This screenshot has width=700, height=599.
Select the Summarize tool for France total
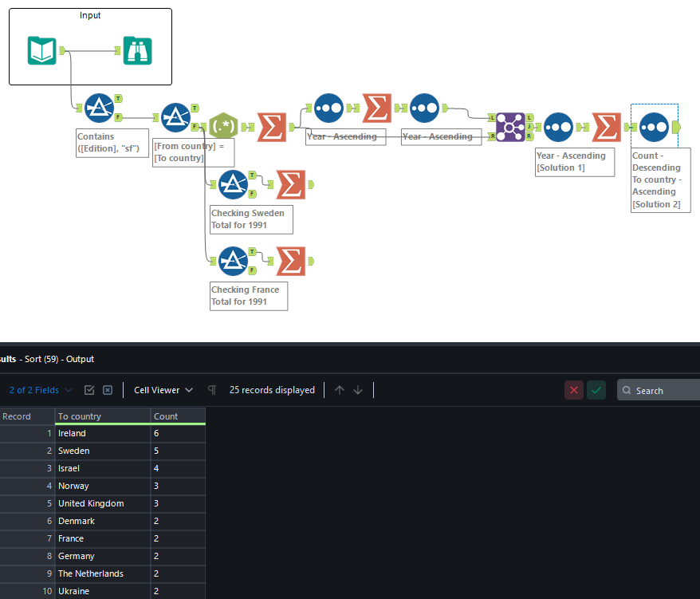click(291, 261)
